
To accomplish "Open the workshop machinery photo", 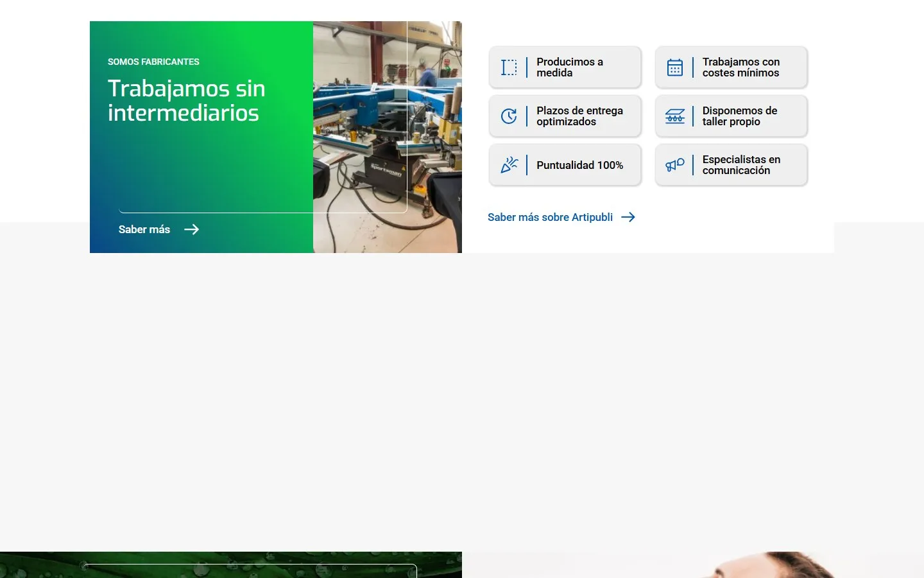I will [388, 137].
